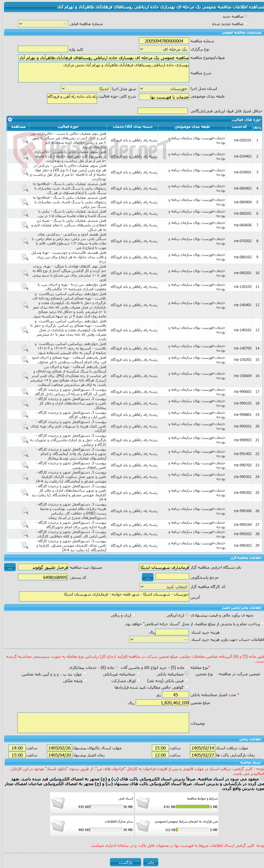Click ellipsis button beside مرجع پاسخگویی

[x=147, y=577]
